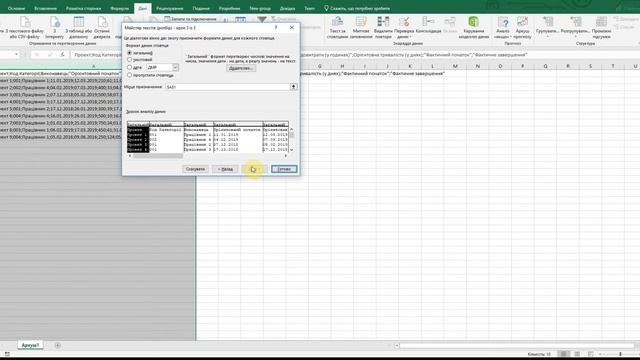Click the Filter funnel icon

(262, 19)
